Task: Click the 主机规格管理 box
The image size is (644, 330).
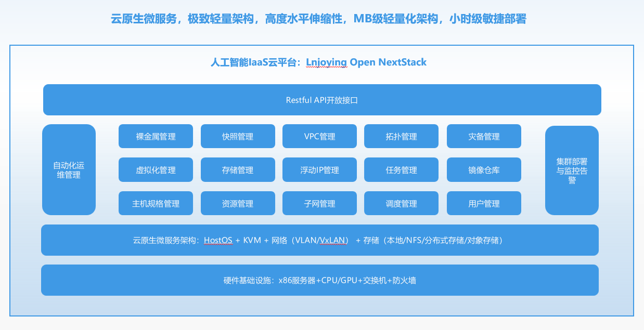Action: (x=156, y=203)
